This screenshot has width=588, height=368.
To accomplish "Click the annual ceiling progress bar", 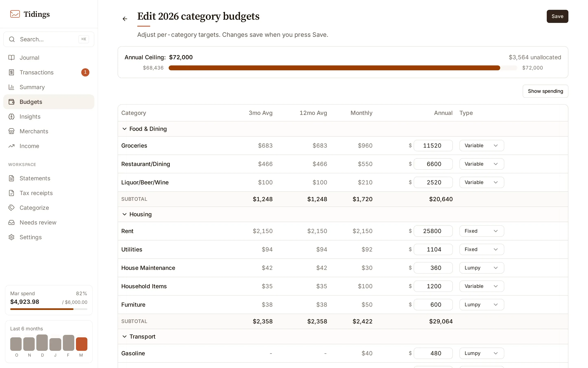I will pyautogui.click(x=343, y=68).
